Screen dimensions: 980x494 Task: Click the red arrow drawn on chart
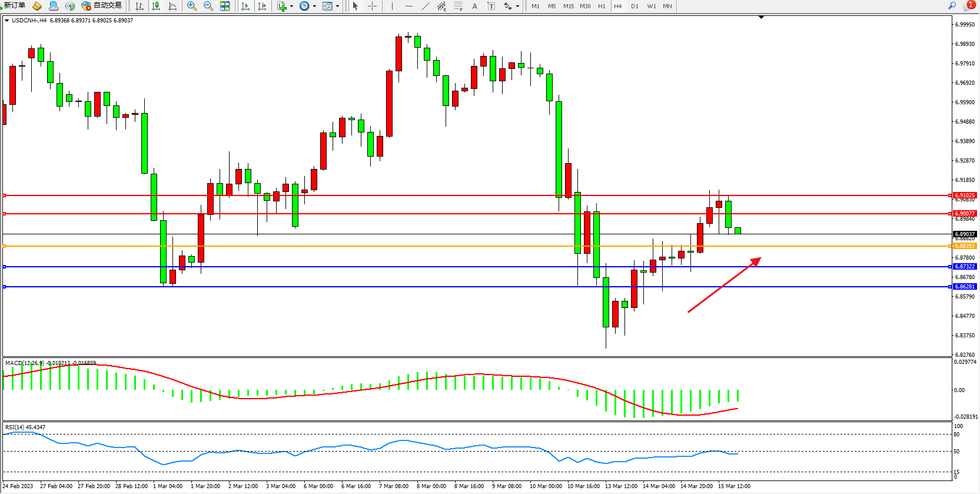pyautogui.click(x=724, y=285)
